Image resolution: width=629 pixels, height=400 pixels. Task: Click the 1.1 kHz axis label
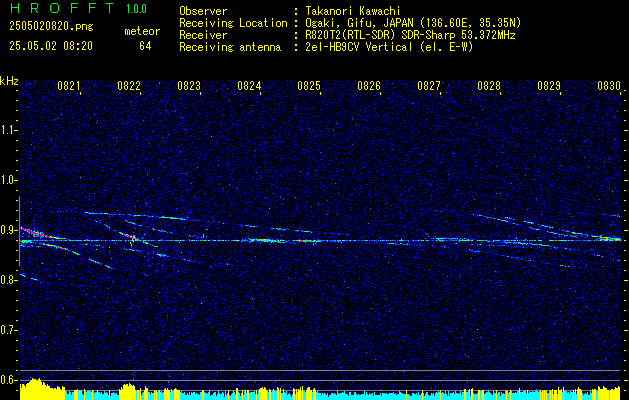pos(8,130)
